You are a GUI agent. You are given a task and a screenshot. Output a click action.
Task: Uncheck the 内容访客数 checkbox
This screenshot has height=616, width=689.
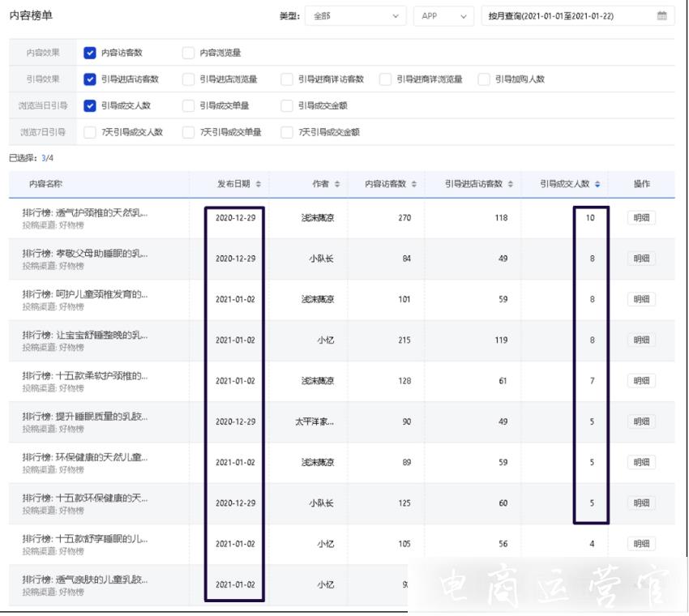pos(90,53)
